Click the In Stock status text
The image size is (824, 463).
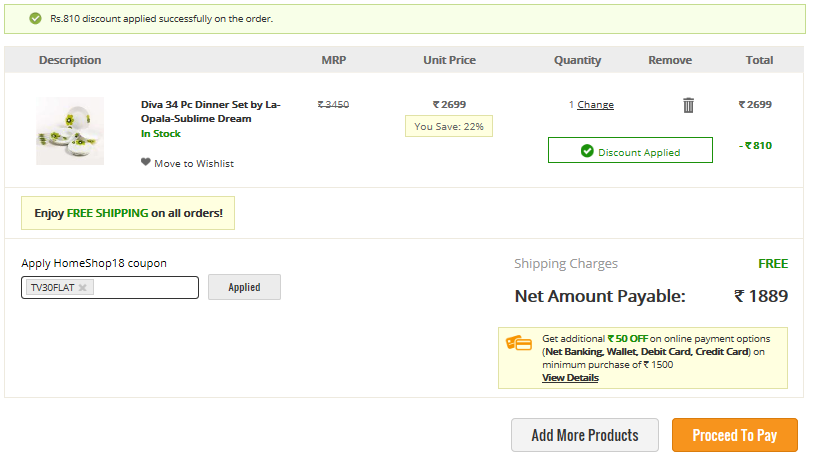point(160,133)
